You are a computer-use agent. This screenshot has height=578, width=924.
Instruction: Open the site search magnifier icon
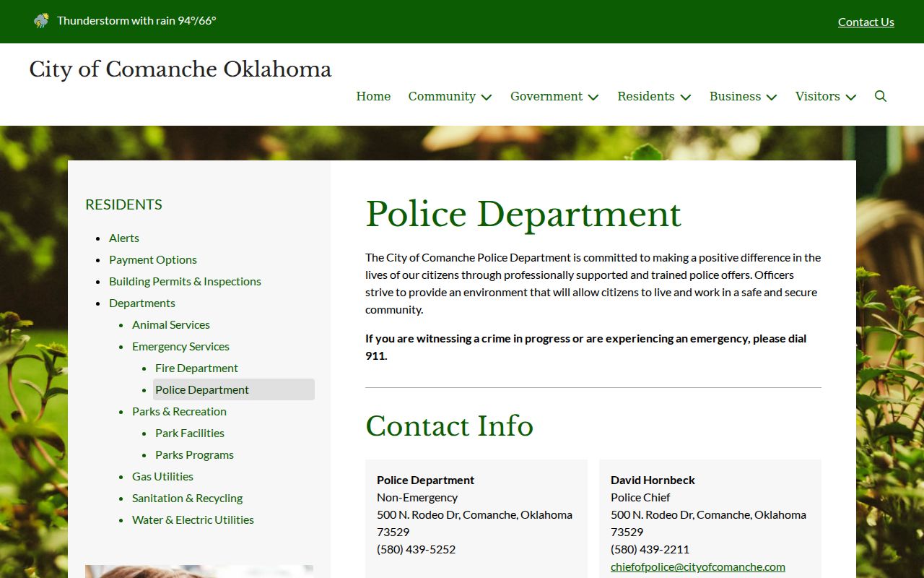click(881, 96)
